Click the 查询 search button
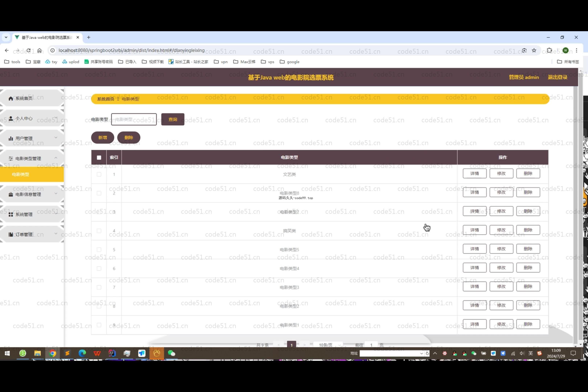The width and height of the screenshot is (588, 392). (x=173, y=119)
